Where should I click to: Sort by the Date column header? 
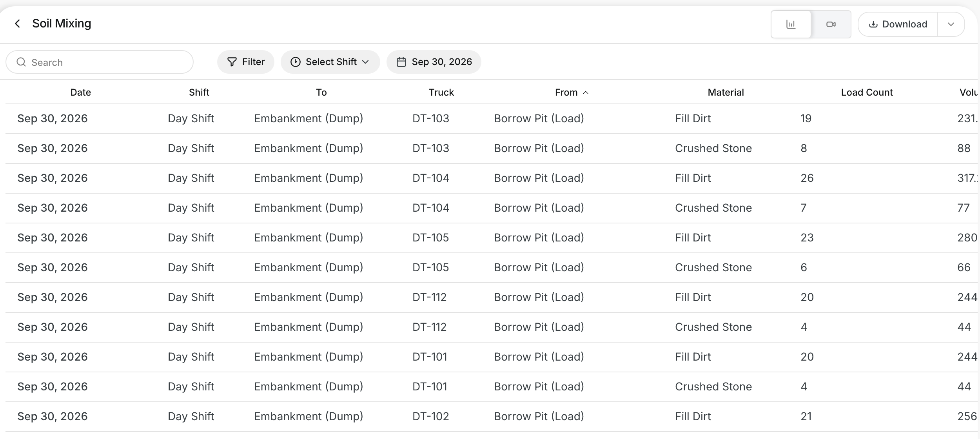[81, 93]
